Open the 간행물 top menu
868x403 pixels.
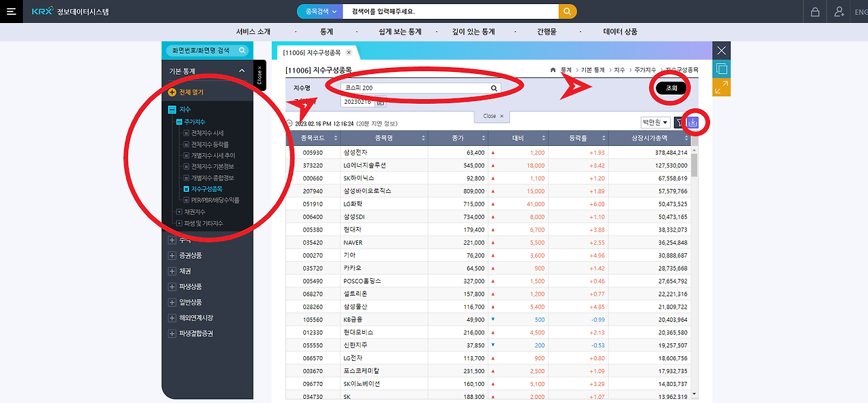pos(547,32)
